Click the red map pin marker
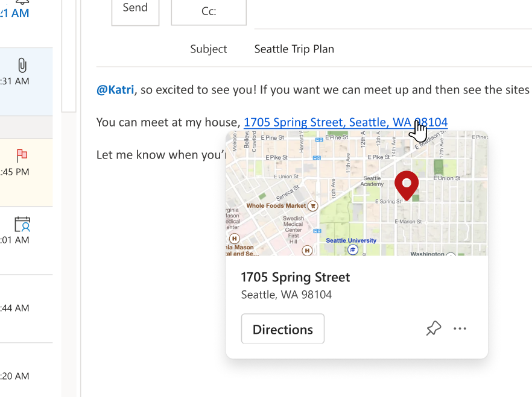The height and width of the screenshot is (397, 532). tap(407, 186)
